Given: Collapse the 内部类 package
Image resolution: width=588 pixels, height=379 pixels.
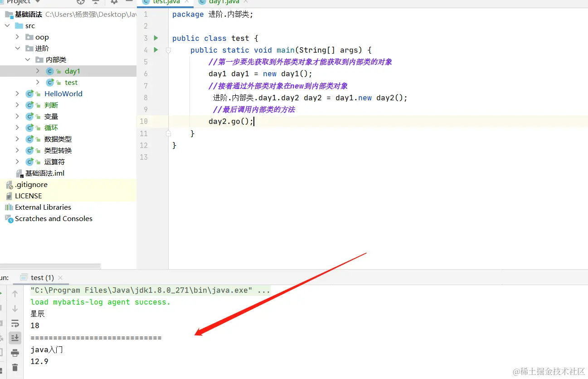Looking at the screenshot, I should point(28,60).
